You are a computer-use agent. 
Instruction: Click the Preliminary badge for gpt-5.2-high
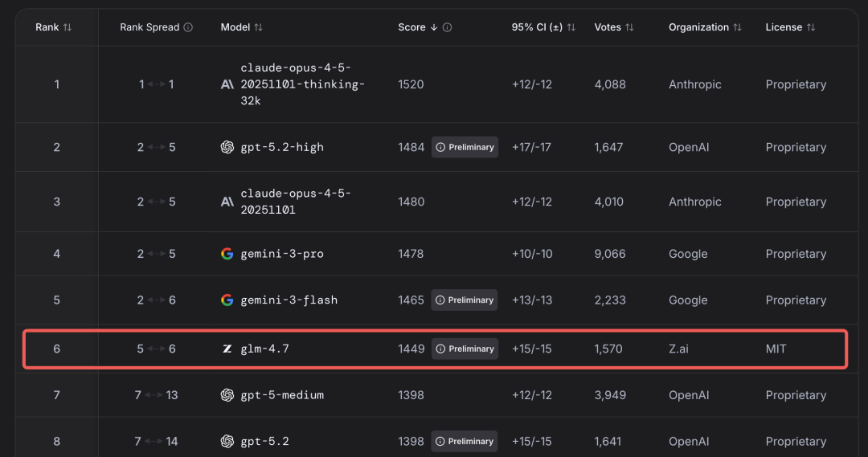tap(465, 147)
